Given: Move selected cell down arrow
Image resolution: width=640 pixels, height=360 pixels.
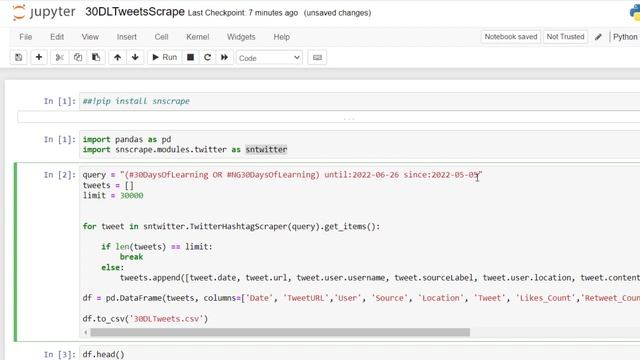Looking at the screenshot, I should pos(135,58).
